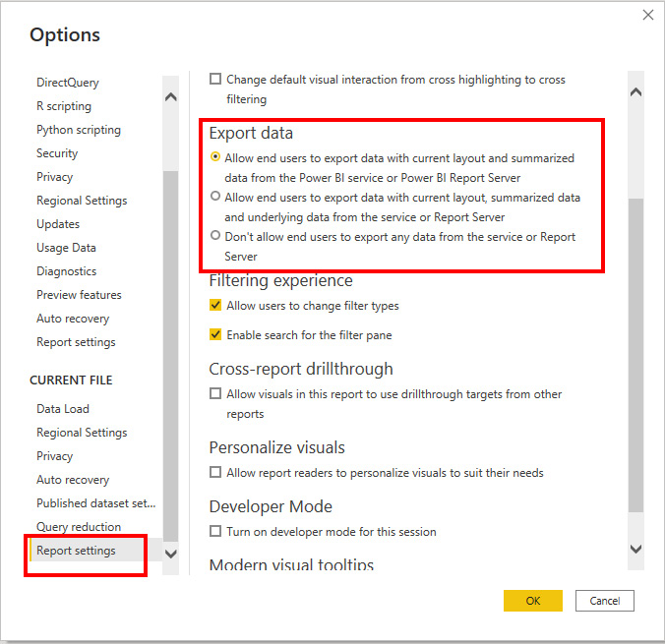665x644 pixels.
Task: Select export summarized and underlying data option
Action: 215,197
